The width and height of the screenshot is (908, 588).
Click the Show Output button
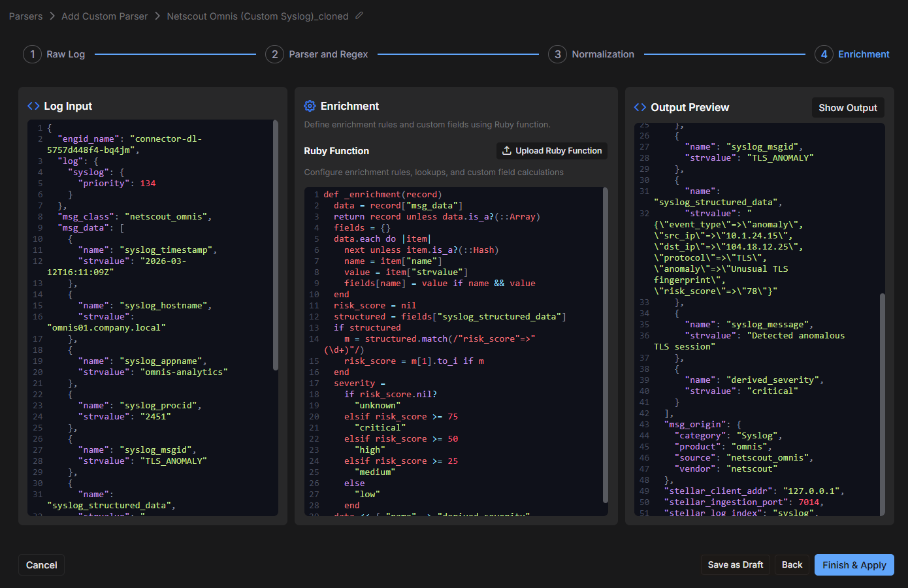click(848, 107)
